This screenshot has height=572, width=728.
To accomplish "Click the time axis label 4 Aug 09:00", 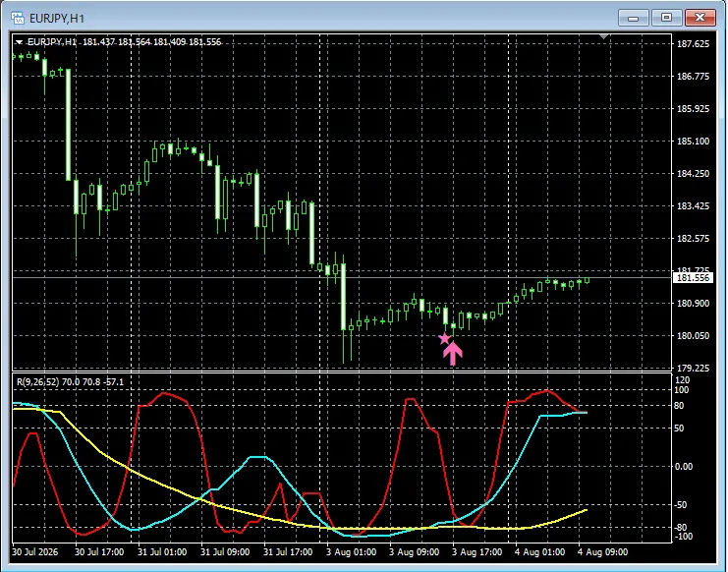I will [x=602, y=552].
